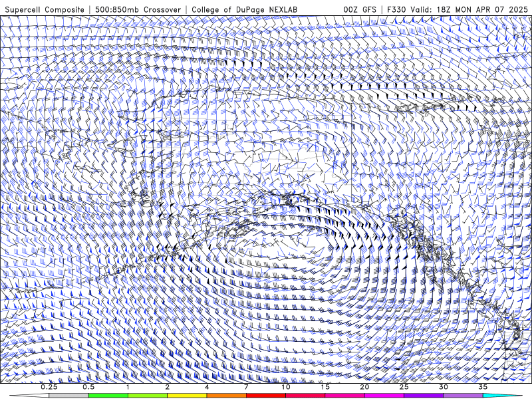This screenshot has height=399, width=532.
Task: Select the cyan arrow swatch above 35
Action: [503, 396]
